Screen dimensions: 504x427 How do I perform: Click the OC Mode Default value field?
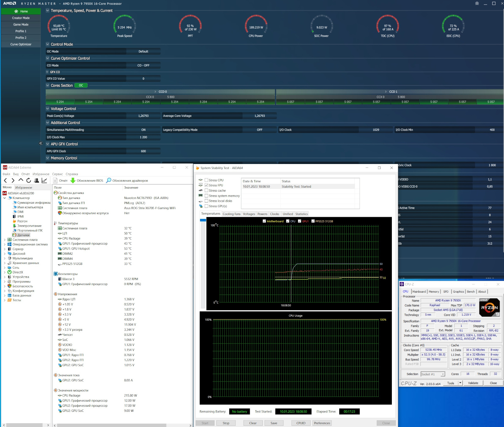click(143, 51)
